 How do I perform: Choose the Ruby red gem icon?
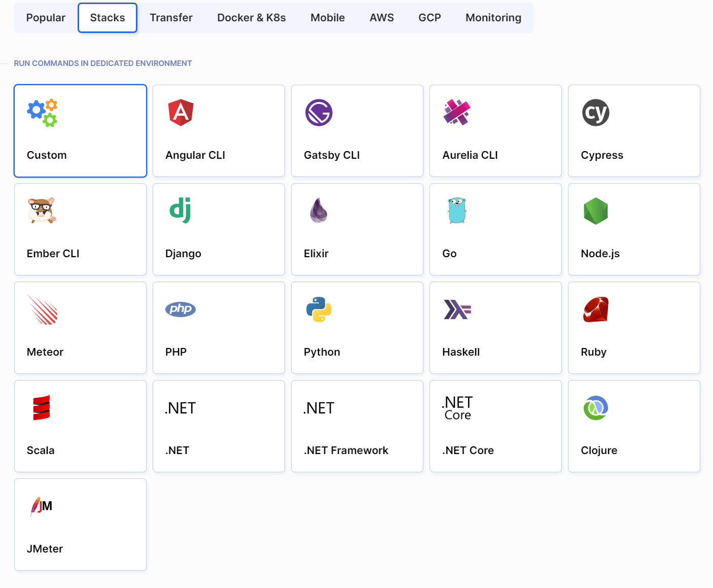coord(596,309)
